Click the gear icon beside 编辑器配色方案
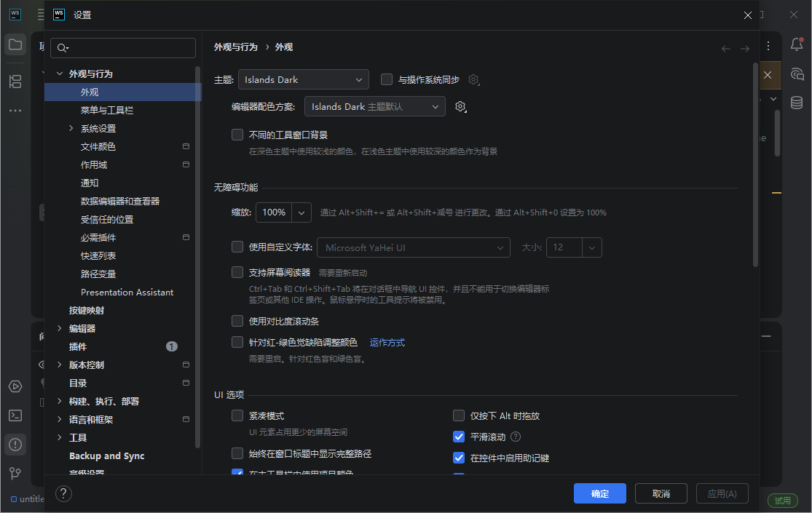Image resolution: width=812 pixels, height=513 pixels. click(460, 106)
